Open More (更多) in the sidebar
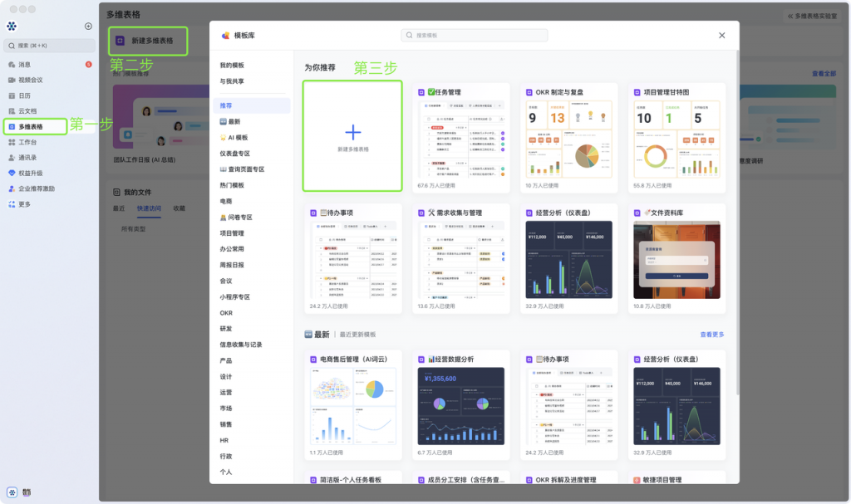 (x=25, y=204)
